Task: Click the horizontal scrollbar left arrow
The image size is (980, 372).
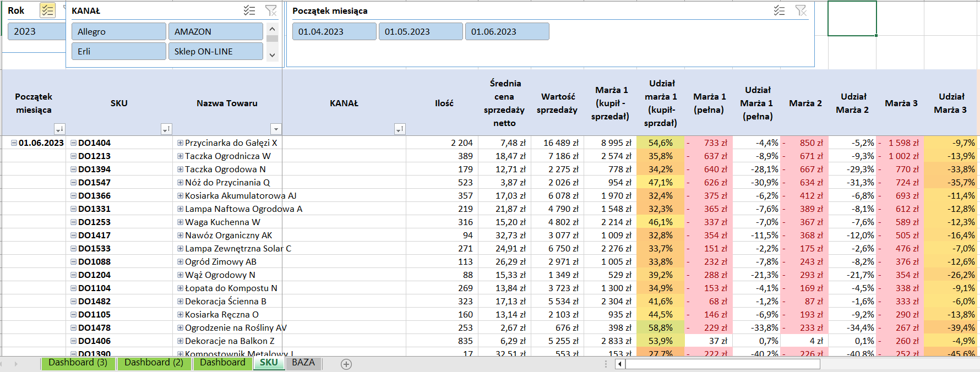Action: click(620, 364)
